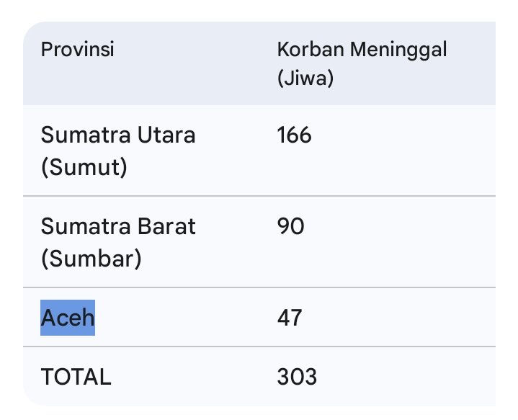Click the death toll value 90
Image resolution: width=518 pixels, height=420 pixels.
pos(290,227)
